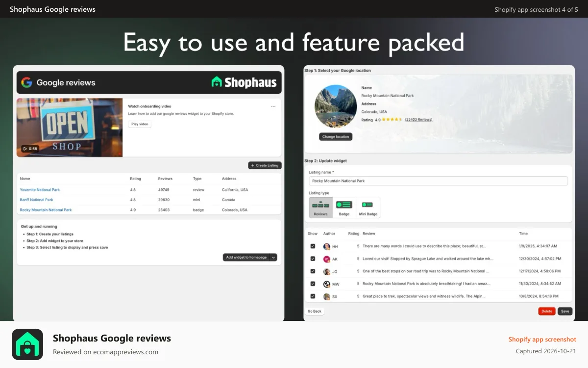Click the Google G logo icon
The image size is (588, 368).
pyautogui.click(x=27, y=82)
